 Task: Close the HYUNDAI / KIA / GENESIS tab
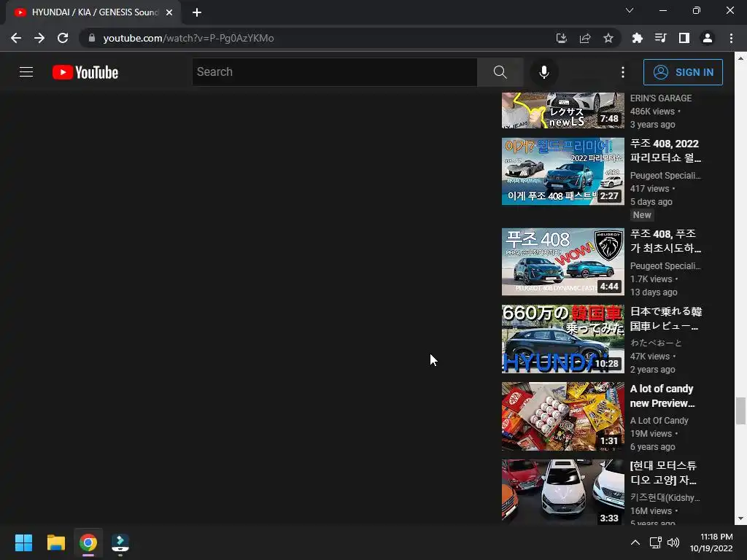169,12
